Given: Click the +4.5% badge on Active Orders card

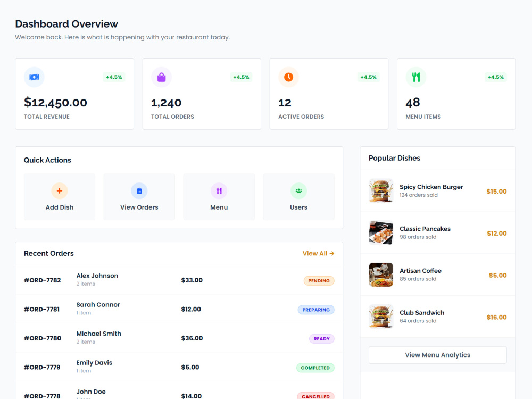Looking at the screenshot, I should [x=369, y=77].
